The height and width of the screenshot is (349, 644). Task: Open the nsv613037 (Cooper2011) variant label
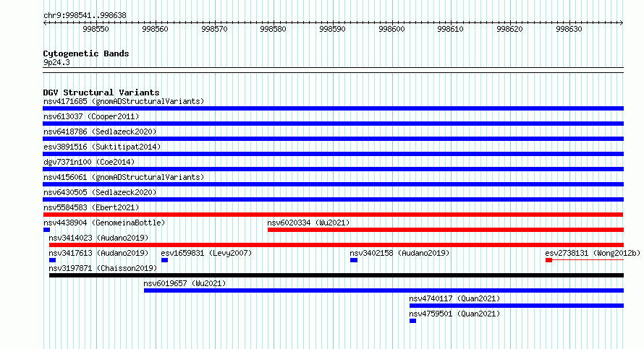(x=91, y=116)
